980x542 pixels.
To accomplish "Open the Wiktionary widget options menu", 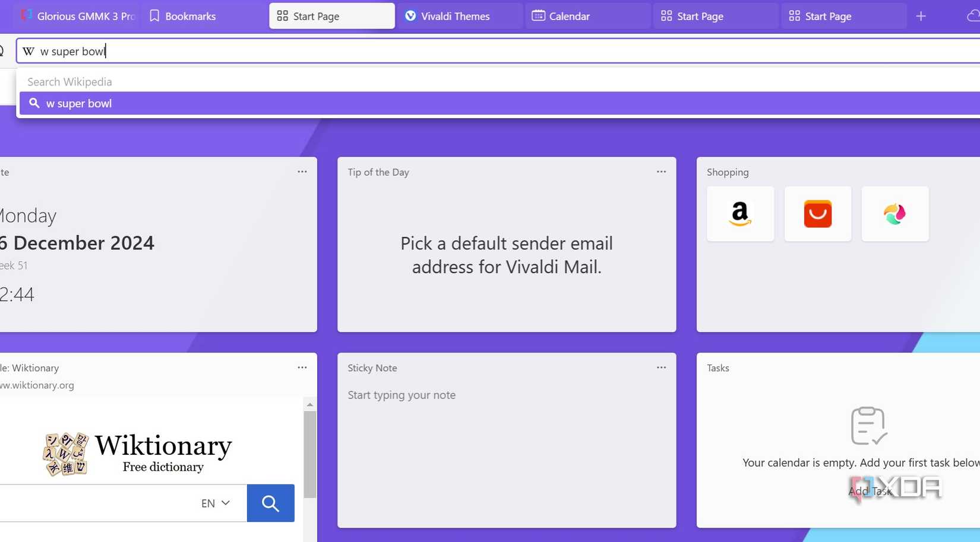I will (302, 367).
